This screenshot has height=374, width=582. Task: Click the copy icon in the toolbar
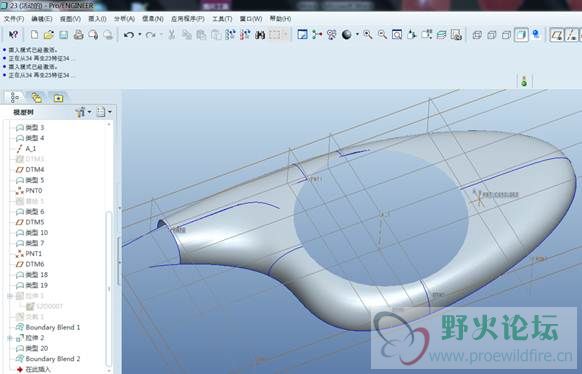click(186, 35)
